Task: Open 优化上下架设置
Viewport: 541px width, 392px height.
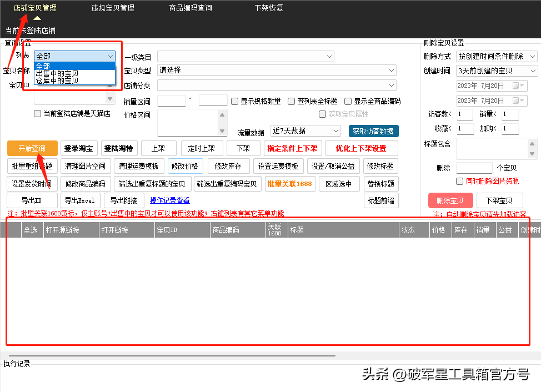Action: (362, 148)
